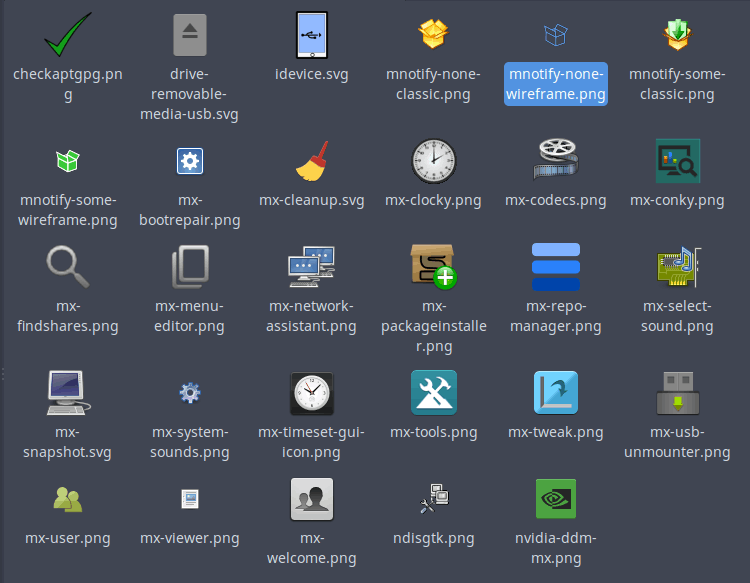Click the mx-conky.png monitor icon
This screenshot has width=750, height=583.
pyautogui.click(x=678, y=161)
